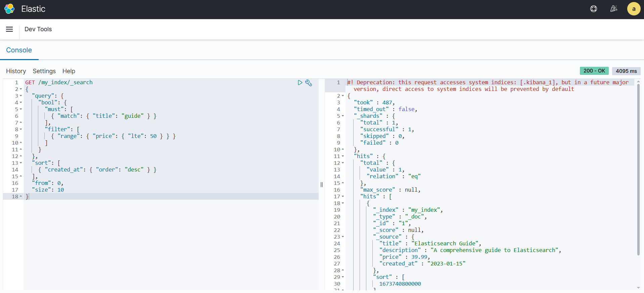The image size is (644, 293).
Task: Collapse the "query" block at editor line 3
Action: [x=21, y=96]
